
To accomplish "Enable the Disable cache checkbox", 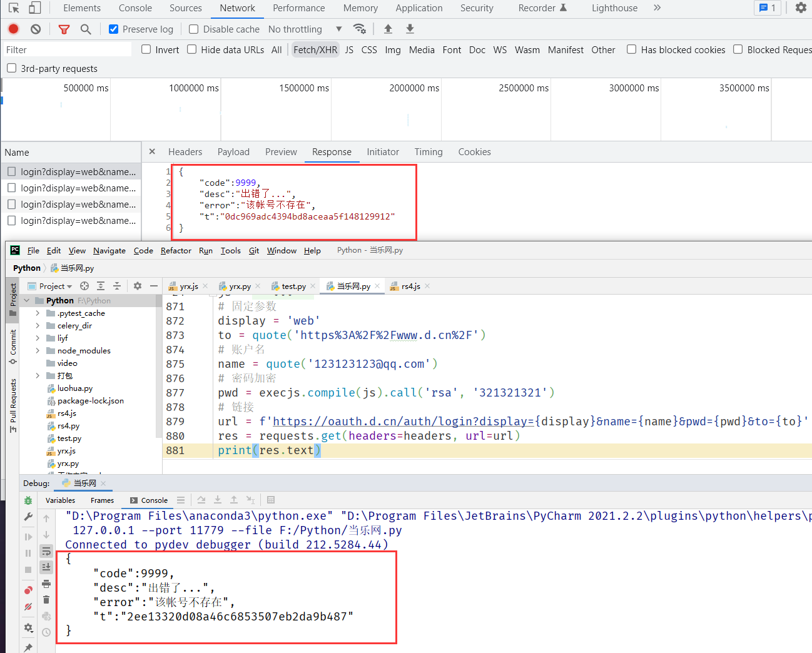I will pos(194,29).
